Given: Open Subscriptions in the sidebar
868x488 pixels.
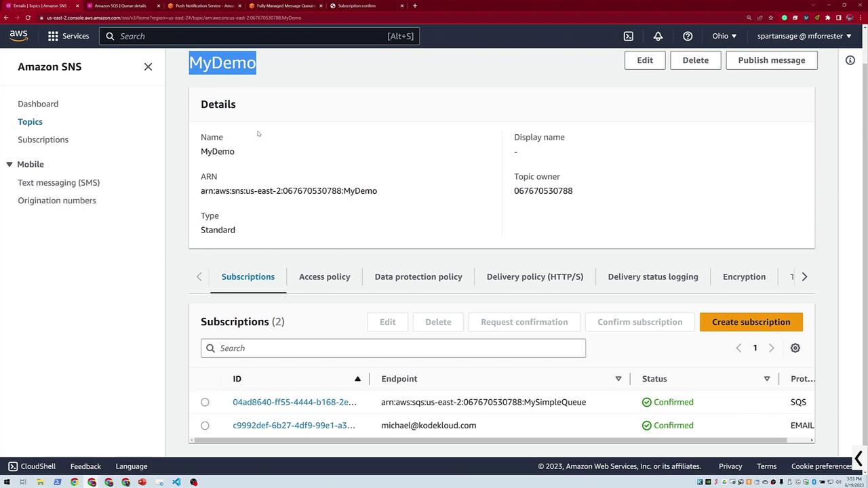Looking at the screenshot, I should point(43,140).
